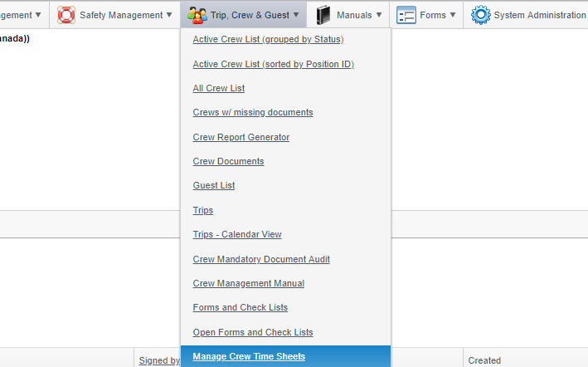Click the System Administration gear icon
The height and width of the screenshot is (367, 588).
tap(481, 15)
